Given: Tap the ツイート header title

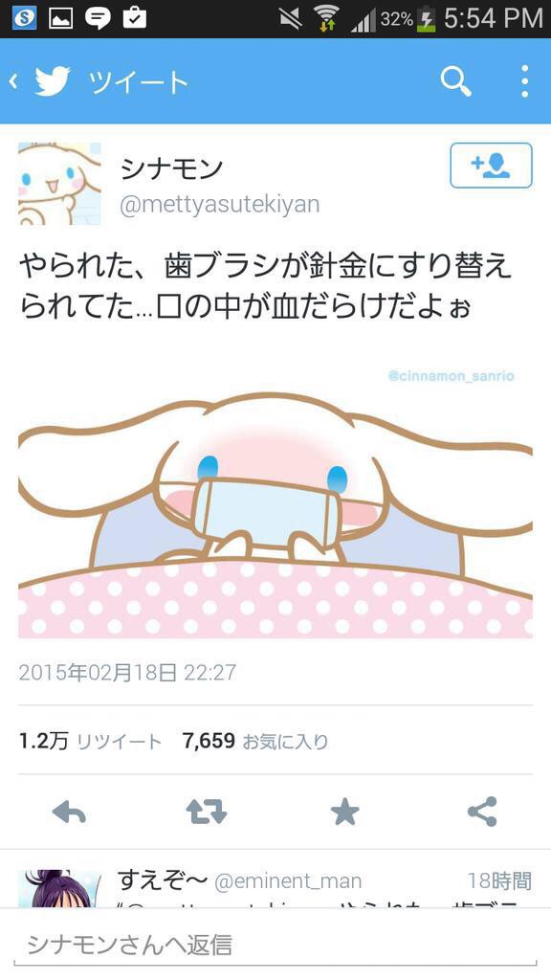Looking at the screenshot, I should coord(138,82).
